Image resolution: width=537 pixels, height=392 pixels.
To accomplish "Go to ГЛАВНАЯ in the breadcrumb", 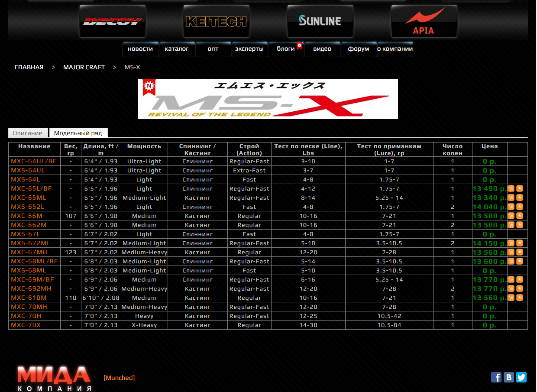I will [29, 67].
